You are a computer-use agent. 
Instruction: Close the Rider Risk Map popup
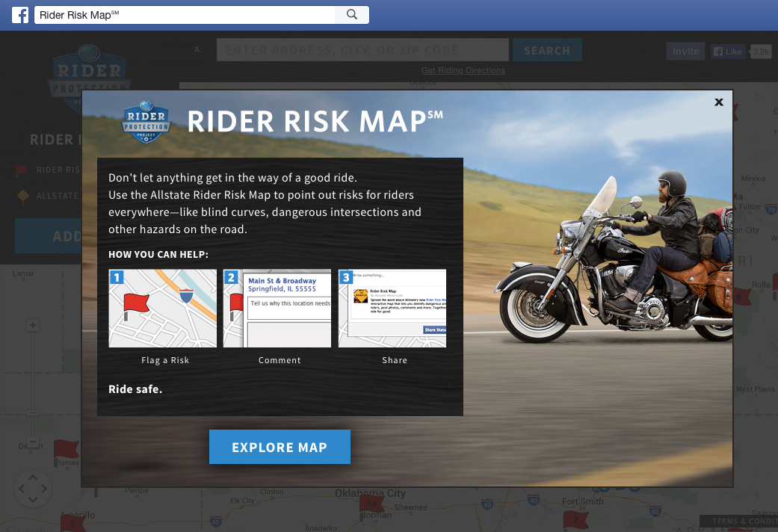click(x=718, y=102)
